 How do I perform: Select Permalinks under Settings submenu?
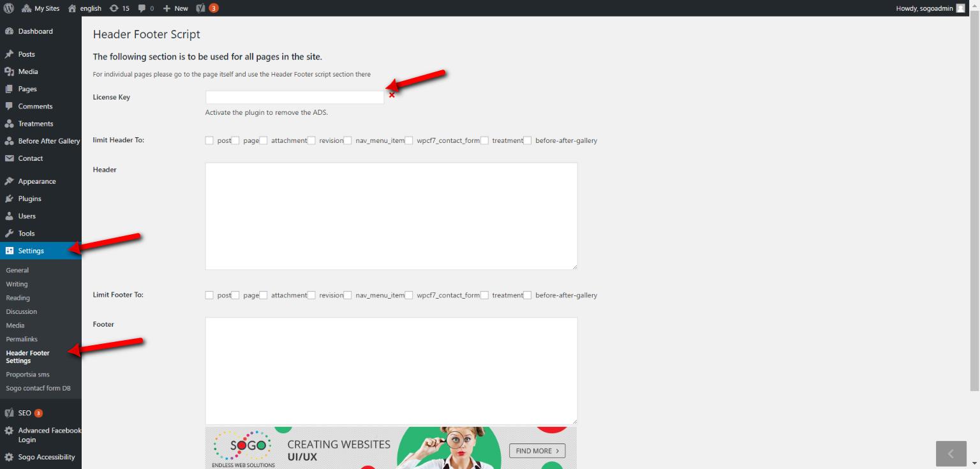(22, 339)
